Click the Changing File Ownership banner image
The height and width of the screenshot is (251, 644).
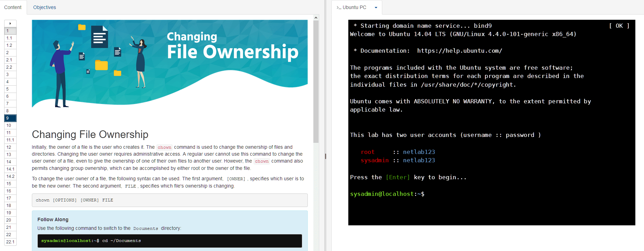(170, 64)
